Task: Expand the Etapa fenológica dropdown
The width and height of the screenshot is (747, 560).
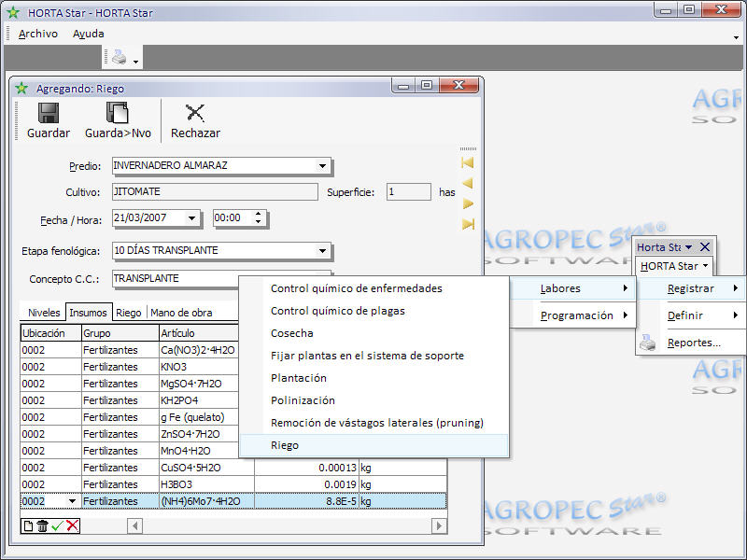Action: (x=322, y=250)
